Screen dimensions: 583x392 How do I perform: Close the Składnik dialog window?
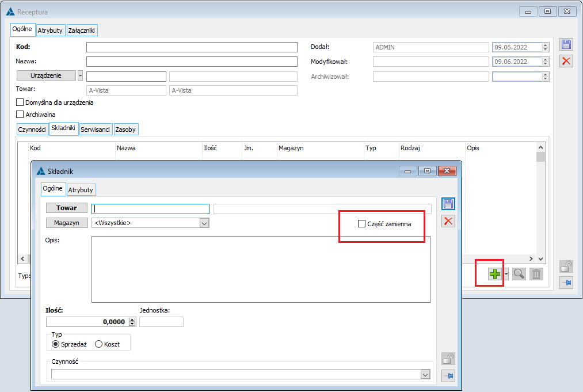pyautogui.click(x=447, y=171)
